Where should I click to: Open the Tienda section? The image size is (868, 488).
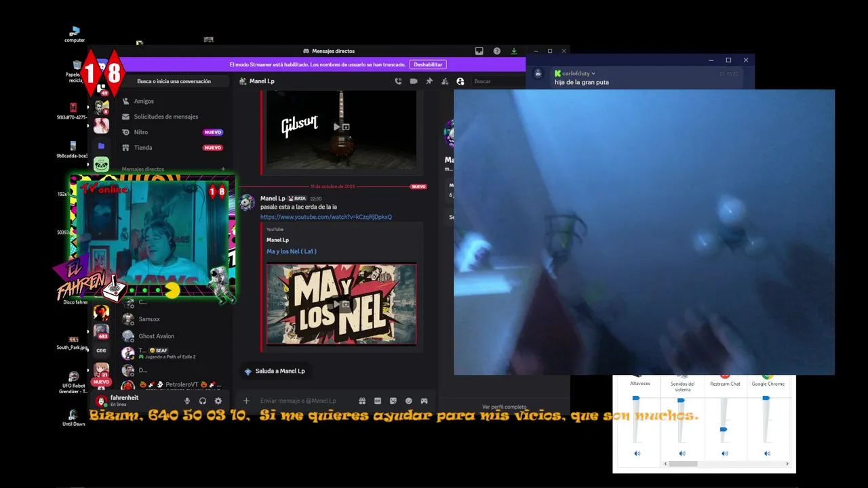click(x=173, y=148)
